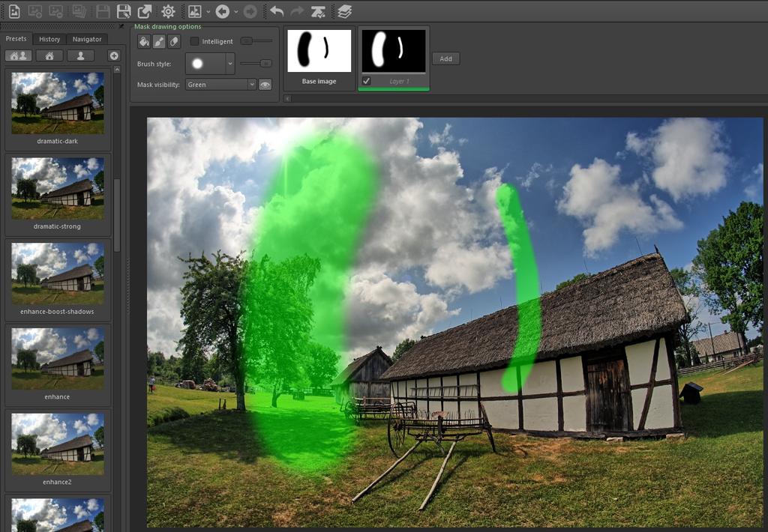Switch to the History tab
The image size is (768, 532).
coord(49,39)
